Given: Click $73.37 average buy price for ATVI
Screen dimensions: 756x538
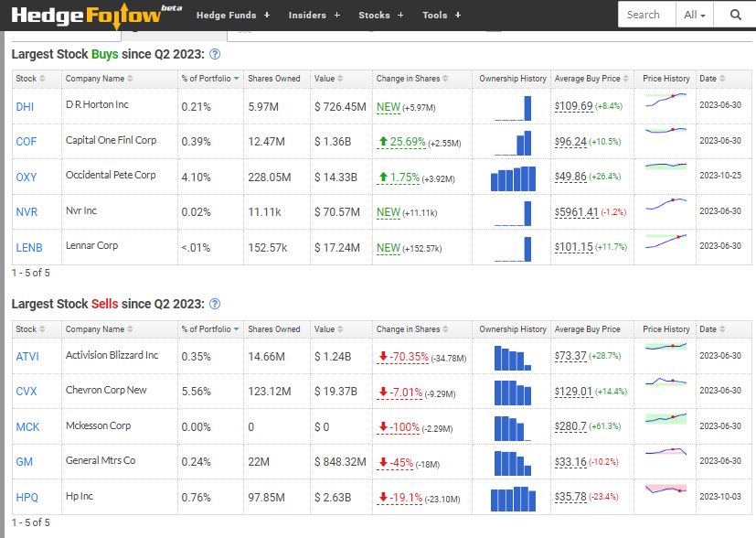Looking at the screenshot, I should (x=570, y=356).
